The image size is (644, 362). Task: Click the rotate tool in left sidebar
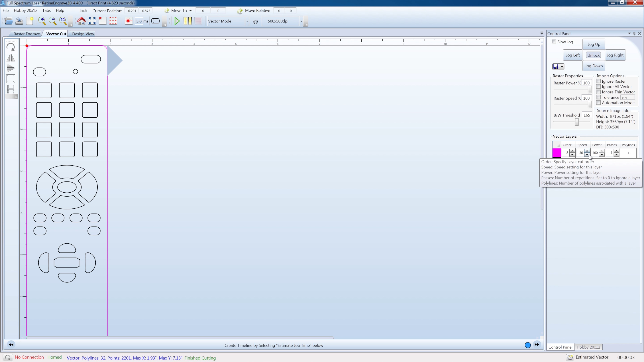[x=11, y=47]
